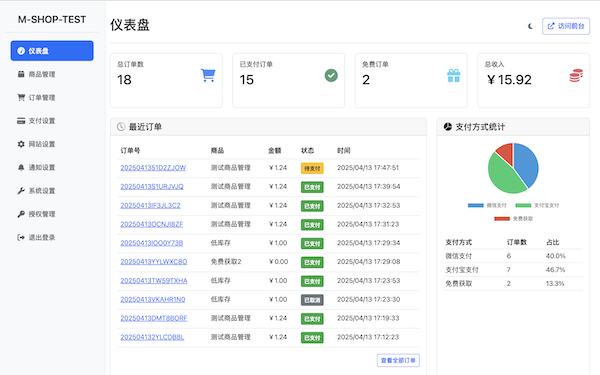600x375 pixels.
Task: Click the credit card icon for 支付设置
Action: coord(21,121)
